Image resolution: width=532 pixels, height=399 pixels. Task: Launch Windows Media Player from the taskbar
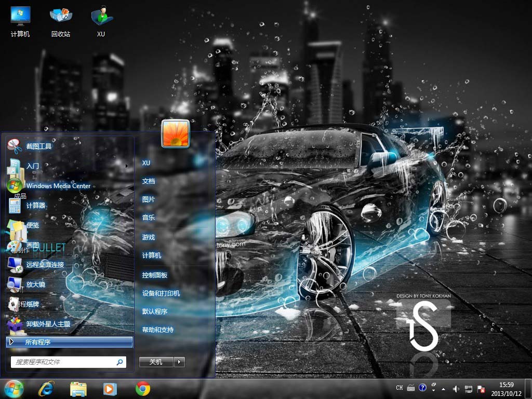110,388
